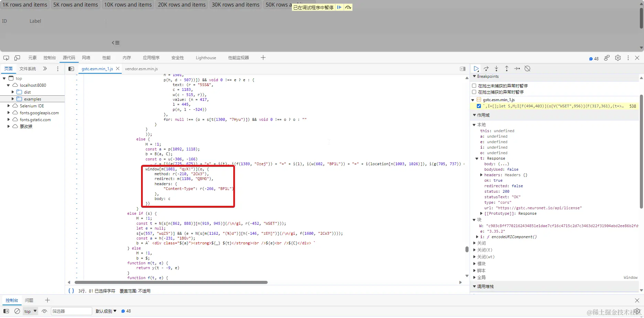The image size is (644, 318).
Task: Select fonts.googleapis.com in the file tree
Action: click(x=39, y=113)
